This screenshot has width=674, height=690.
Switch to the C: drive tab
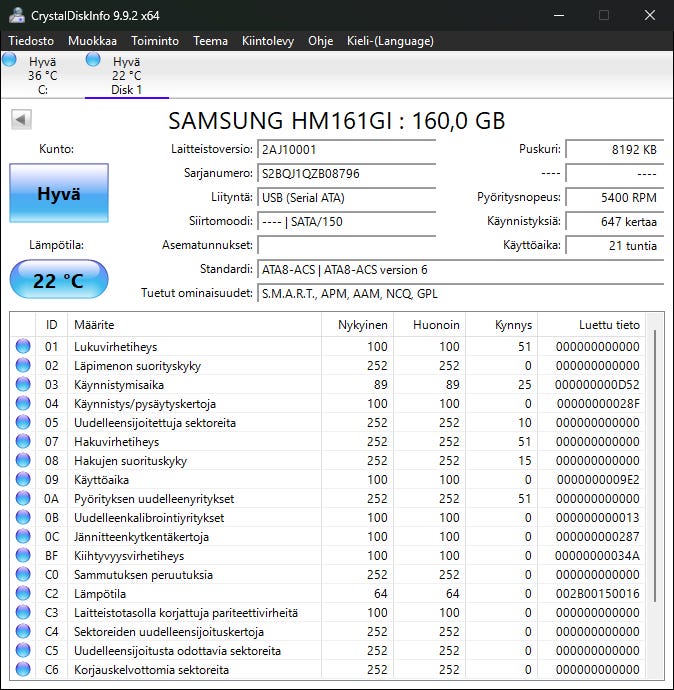[x=43, y=75]
